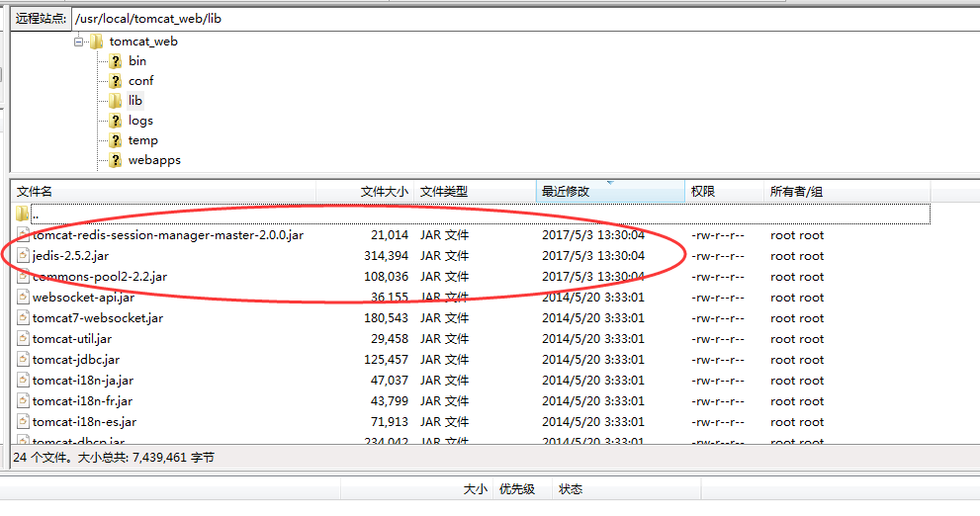Click tomcat-jdbc.jar file icon
This screenshot has height=516, width=980.
23,359
